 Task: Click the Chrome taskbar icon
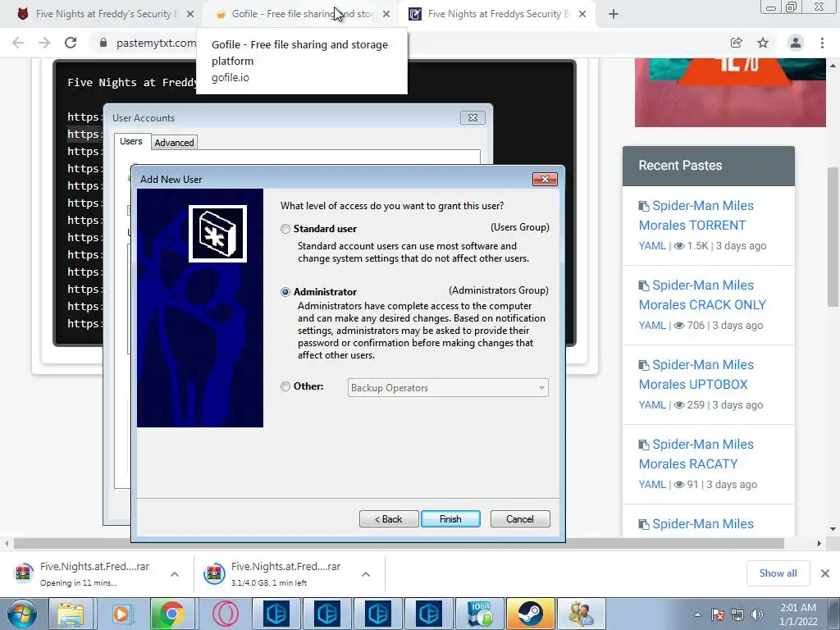171,614
